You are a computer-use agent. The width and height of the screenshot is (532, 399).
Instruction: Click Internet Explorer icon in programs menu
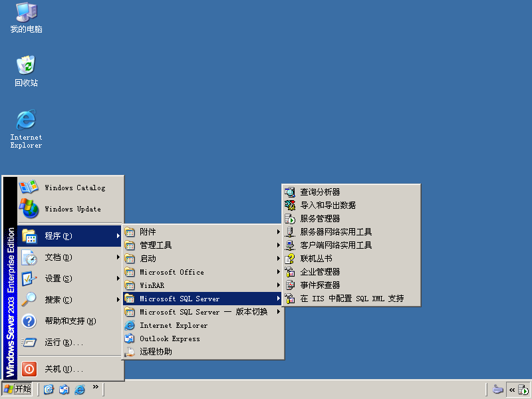point(130,325)
